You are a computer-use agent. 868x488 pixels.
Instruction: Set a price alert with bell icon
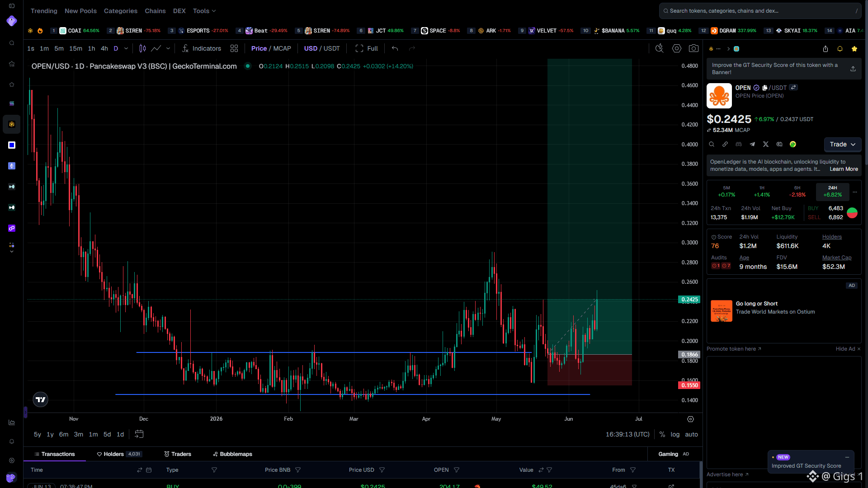840,49
